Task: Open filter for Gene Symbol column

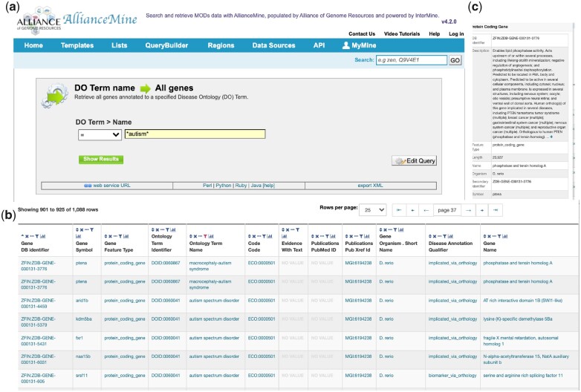Action: coord(92,230)
